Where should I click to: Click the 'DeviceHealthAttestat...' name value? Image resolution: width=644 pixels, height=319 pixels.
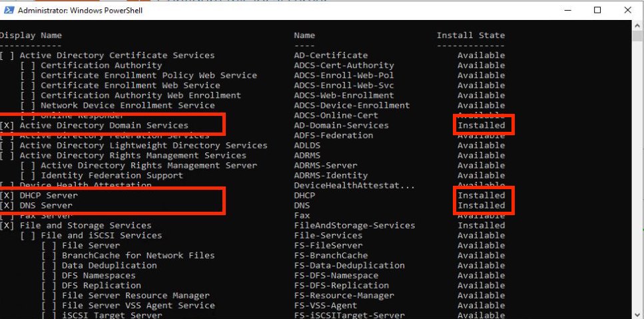pyautogui.click(x=354, y=185)
